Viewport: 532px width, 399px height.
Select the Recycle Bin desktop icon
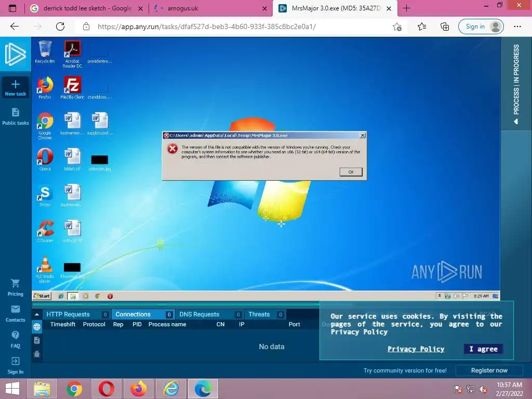tap(45, 52)
